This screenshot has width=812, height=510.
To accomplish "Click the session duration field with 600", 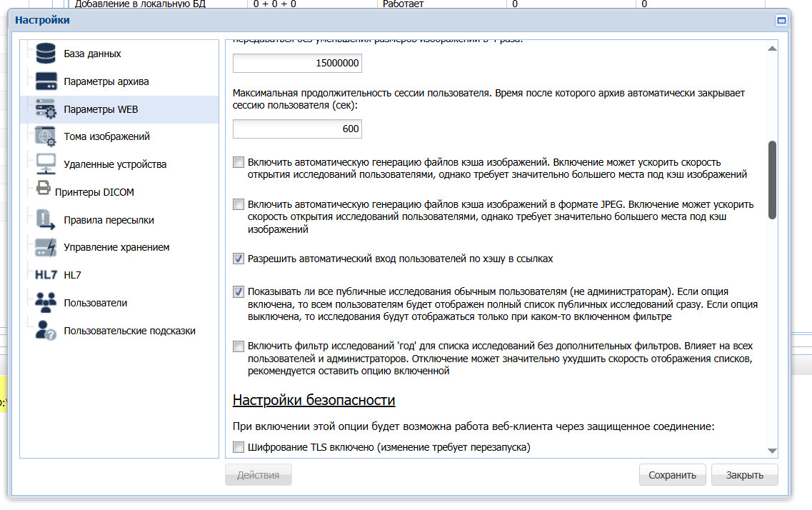I will click(x=297, y=129).
